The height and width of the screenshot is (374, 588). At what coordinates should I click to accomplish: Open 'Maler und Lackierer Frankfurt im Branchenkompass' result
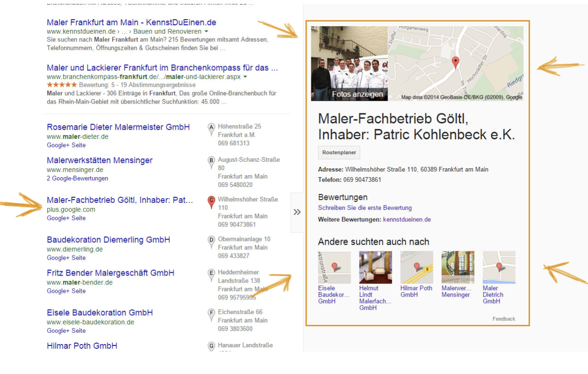coord(162,68)
